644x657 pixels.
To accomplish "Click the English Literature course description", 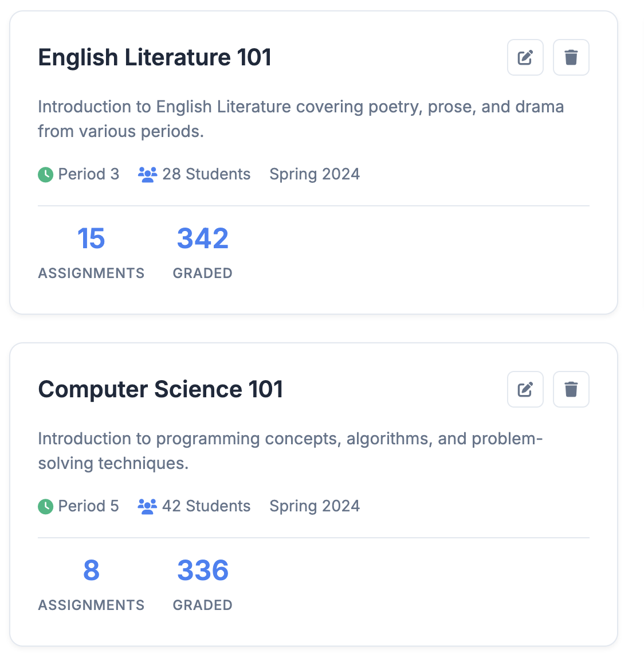I will pyautogui.click(x=301, y=119).
